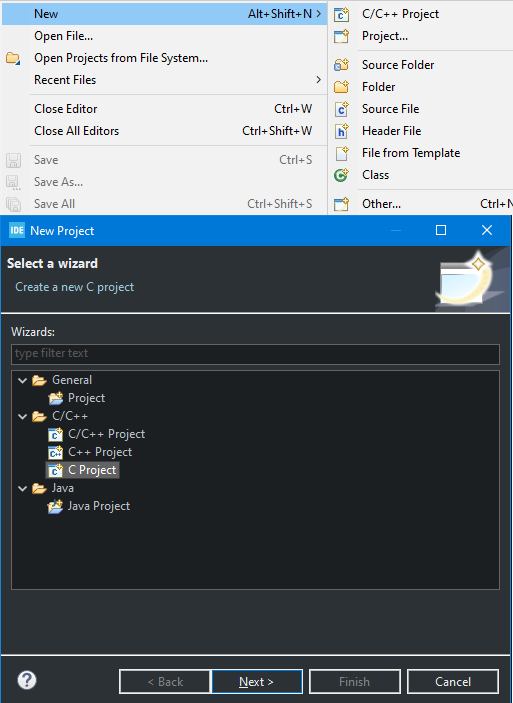Collapse the C/C++ wizard category
Screen dimensions: 513x703
pos(22,417)
